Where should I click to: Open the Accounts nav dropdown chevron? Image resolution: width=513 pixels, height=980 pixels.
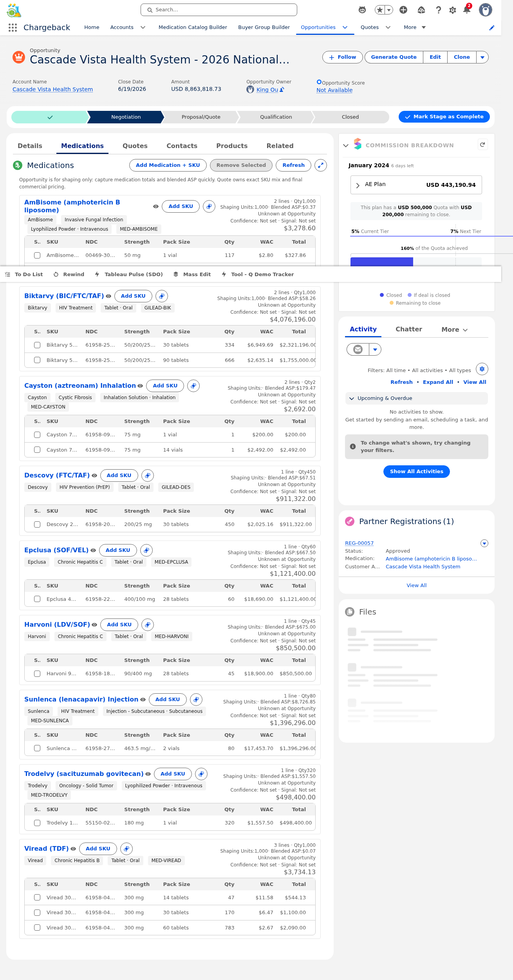[x=143, y=27]
